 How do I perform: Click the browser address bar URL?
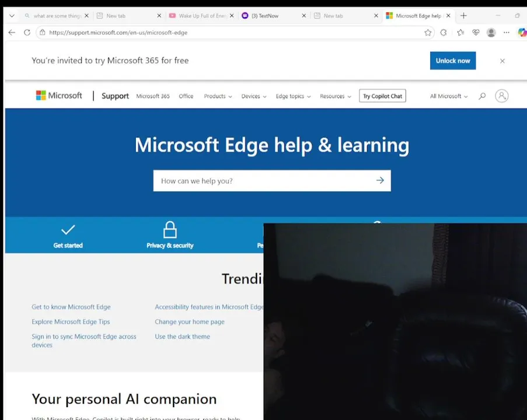118,33
